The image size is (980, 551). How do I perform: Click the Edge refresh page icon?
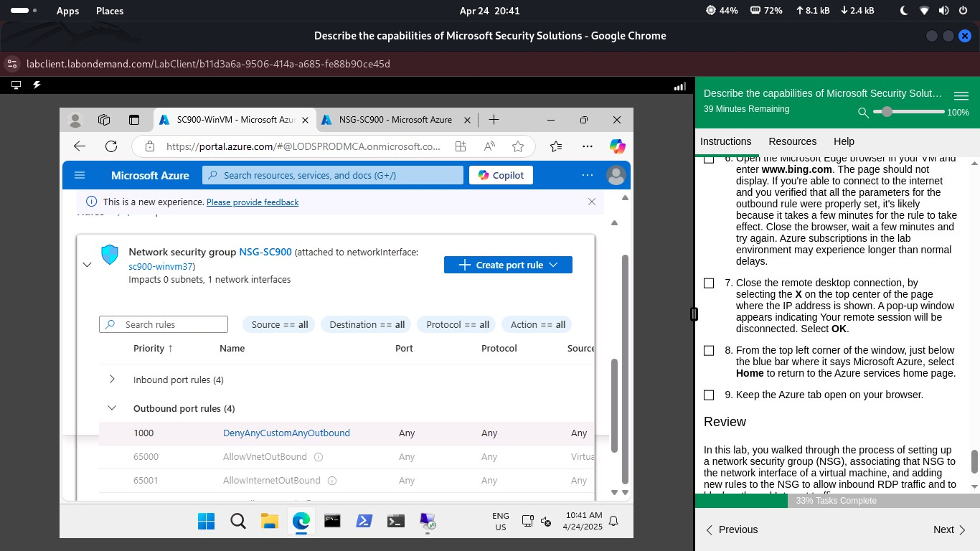(111, 146)
